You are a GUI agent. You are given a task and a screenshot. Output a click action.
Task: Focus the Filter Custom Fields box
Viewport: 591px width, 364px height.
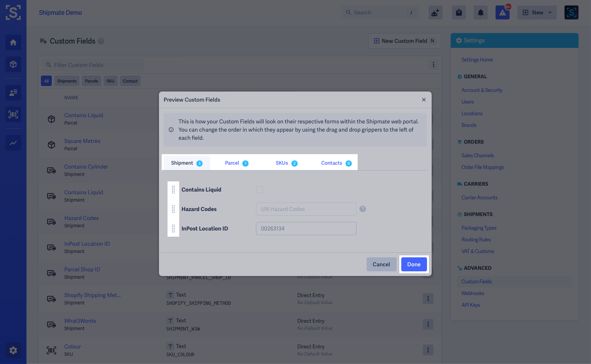(x=92, y=65)
